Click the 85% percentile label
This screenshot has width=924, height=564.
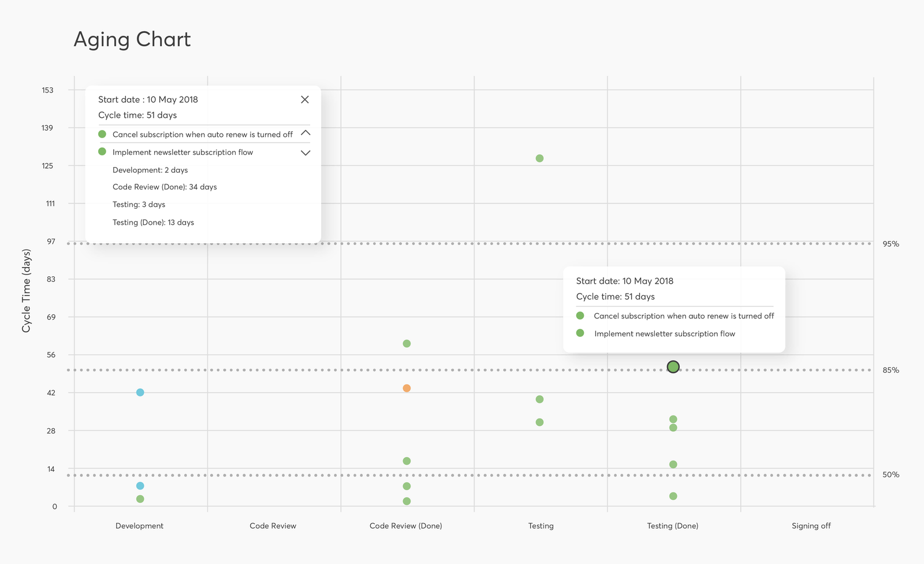tap(891, 370)
